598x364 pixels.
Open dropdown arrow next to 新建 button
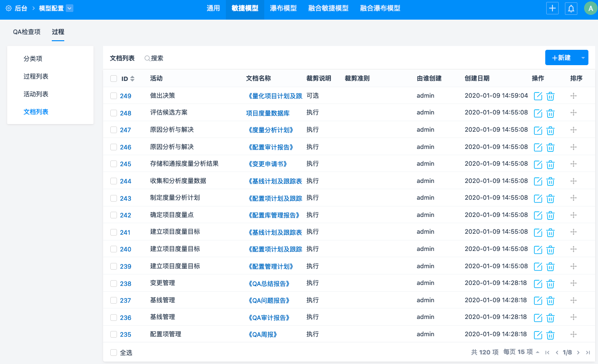coord(583,58)
